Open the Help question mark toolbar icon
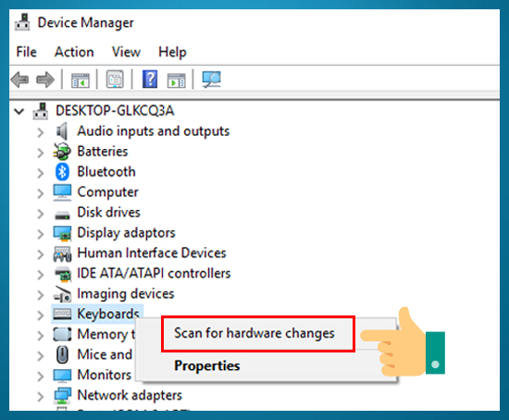Viewport: 509px width, 420px height. click(150, 80)
